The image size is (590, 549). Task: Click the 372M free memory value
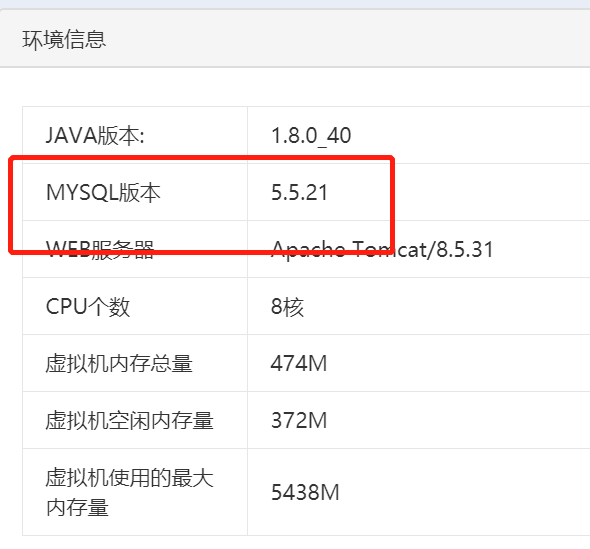point(299,420)
